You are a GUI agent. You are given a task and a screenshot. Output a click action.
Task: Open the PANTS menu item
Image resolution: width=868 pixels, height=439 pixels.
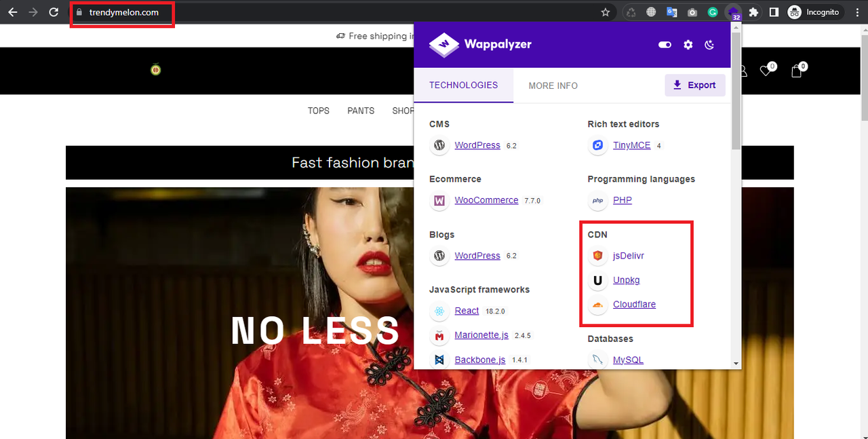(x=361, y=111)
